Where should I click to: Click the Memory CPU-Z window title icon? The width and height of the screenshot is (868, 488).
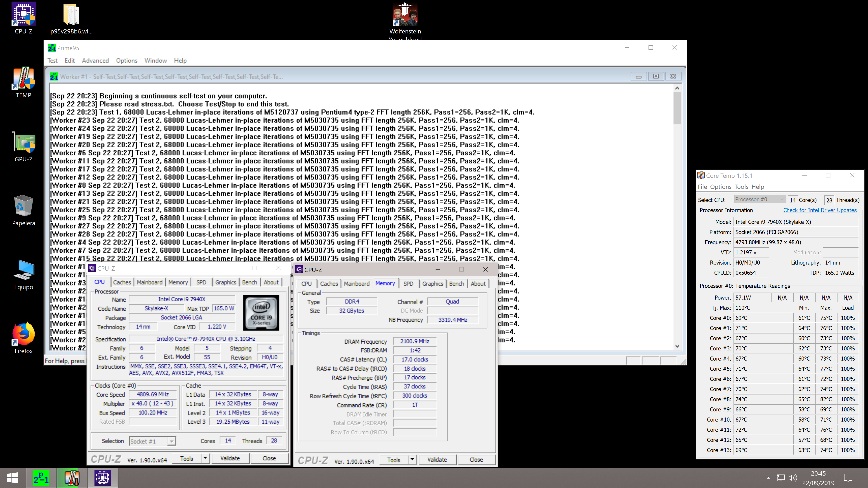[299, 270]
